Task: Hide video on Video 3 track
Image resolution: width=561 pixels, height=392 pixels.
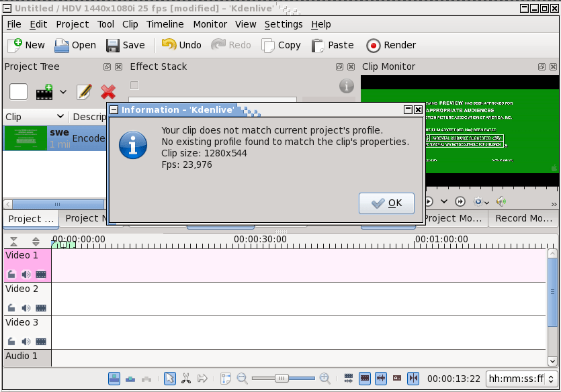Action: [41, 341]
